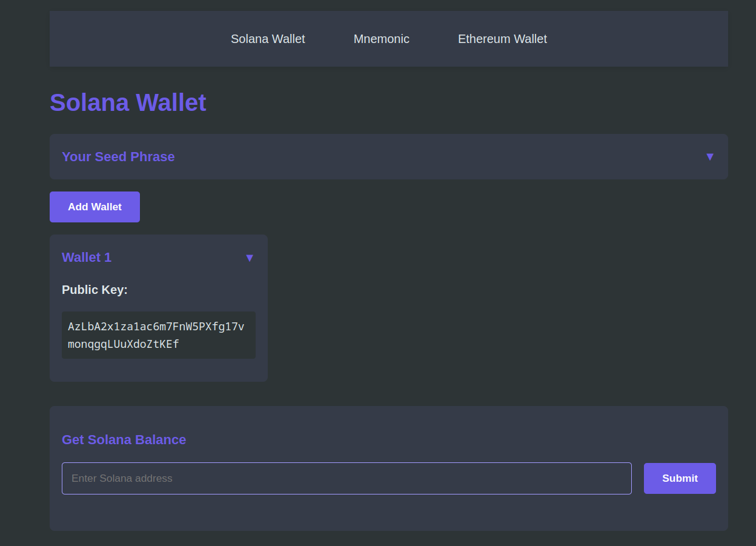This screenshot has height=546, width=756.
Task: Select the public key string
Action: [159, 335]
